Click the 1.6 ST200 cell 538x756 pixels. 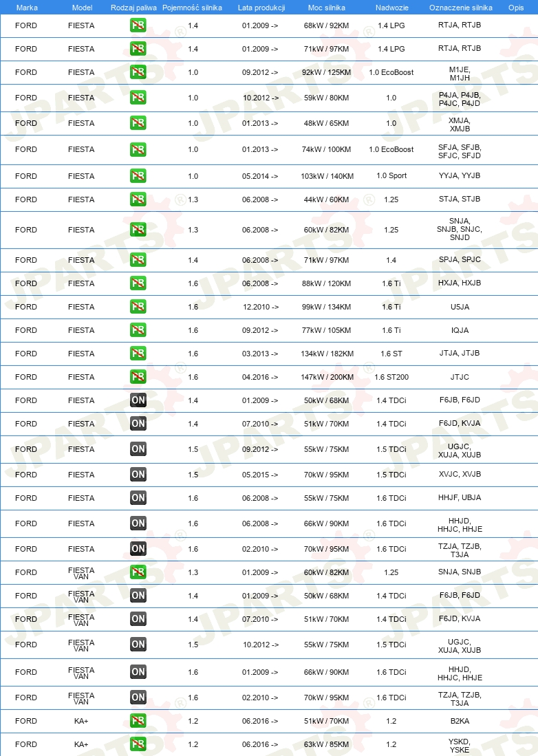click(x=391, y=377)
